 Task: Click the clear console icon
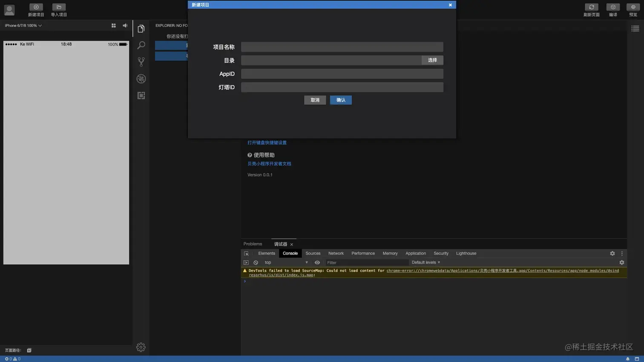click(x=256, y=262)
